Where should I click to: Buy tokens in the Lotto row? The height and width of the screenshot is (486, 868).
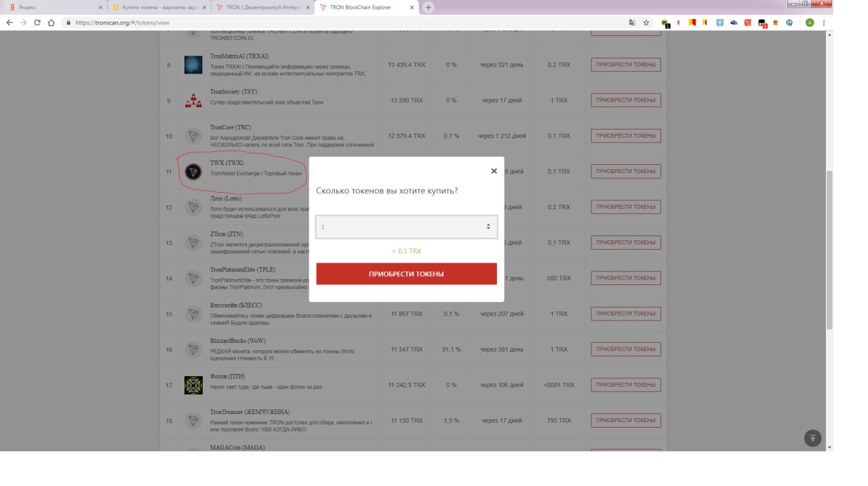[626, 207]
